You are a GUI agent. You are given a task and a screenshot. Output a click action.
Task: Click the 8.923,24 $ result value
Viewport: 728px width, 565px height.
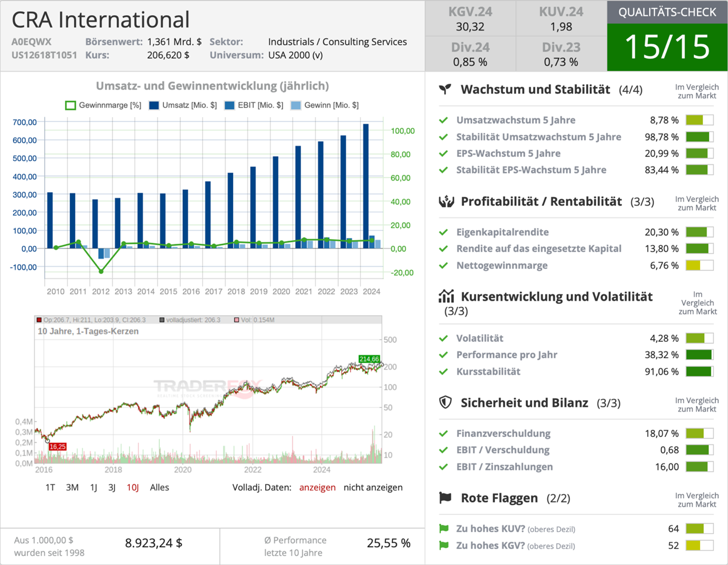(153, 543)
